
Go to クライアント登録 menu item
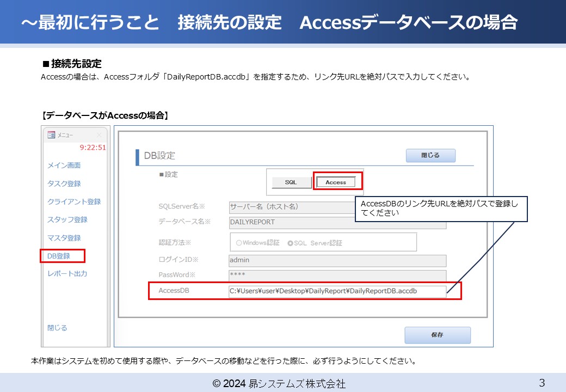tap(74, 201)
